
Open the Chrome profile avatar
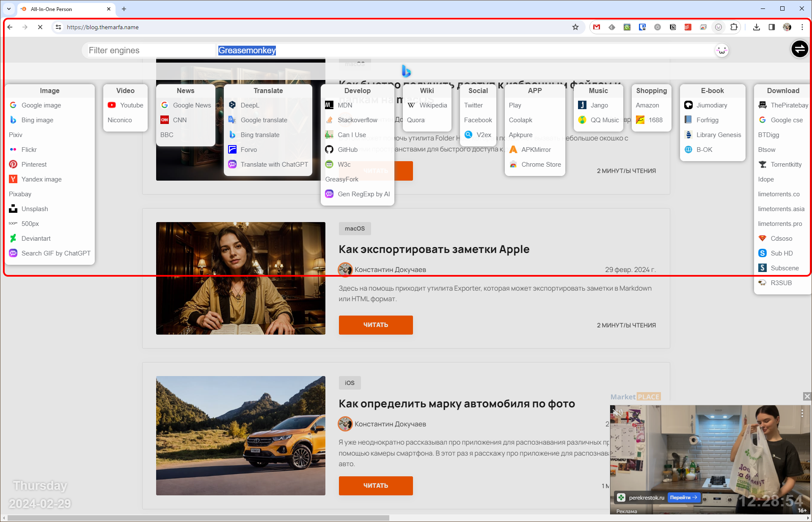tap(787, 27)
